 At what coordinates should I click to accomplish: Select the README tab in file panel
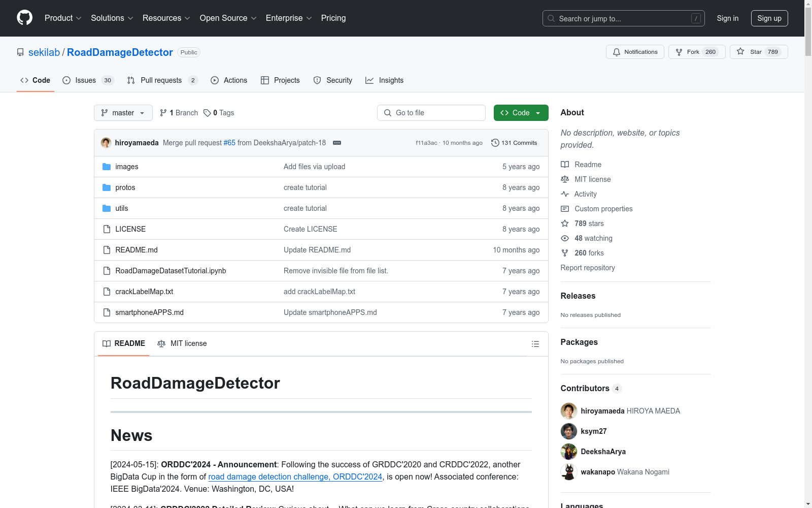(x=124, y=343)
